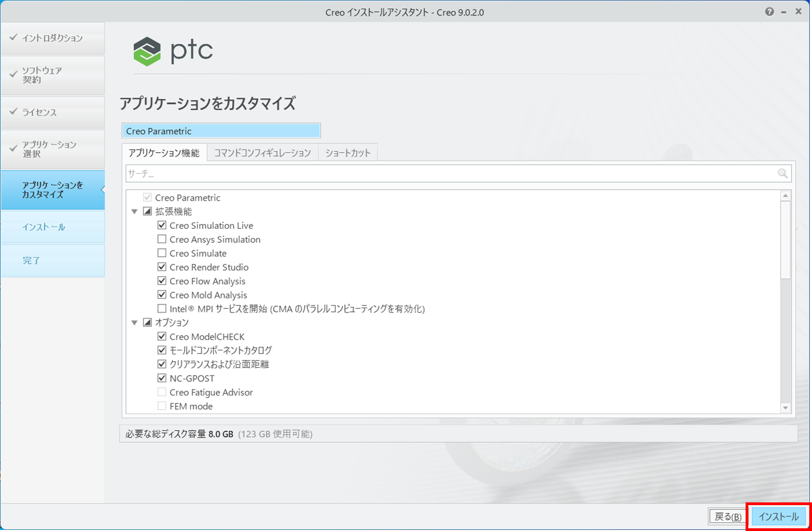This screenshot has width=812, height=531.
Task: Collapse the 拡張機能 tree group
Action: point(134,212)
